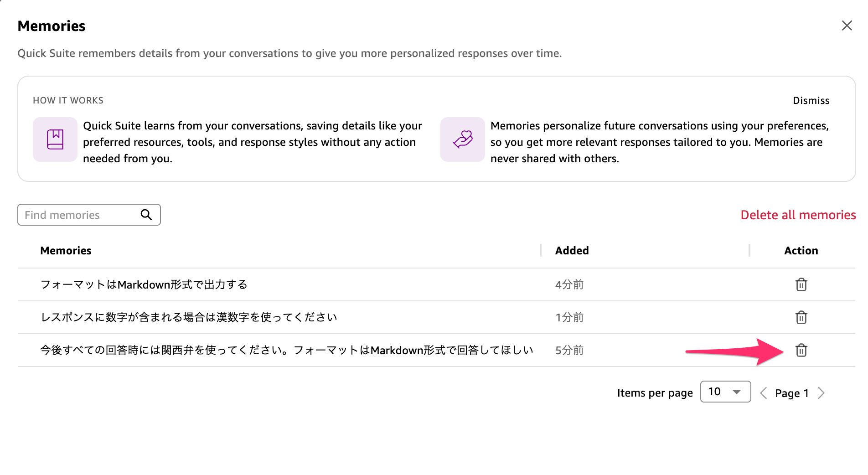Select the Added column header
Image resolution: width=868 pixels, height=475 pixels.
(x=572, y=250)
